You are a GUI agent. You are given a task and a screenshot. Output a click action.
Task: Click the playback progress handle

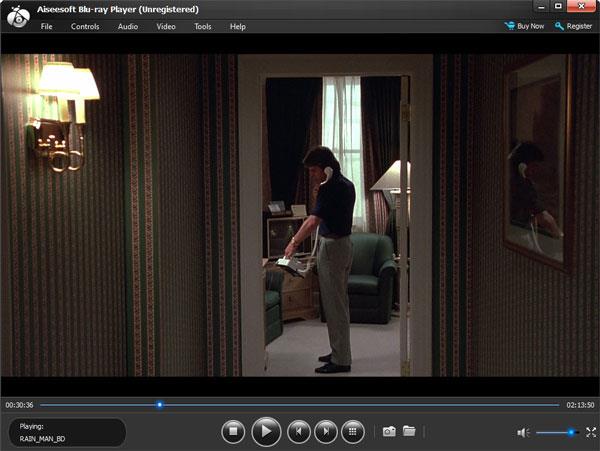pos(160,405)
